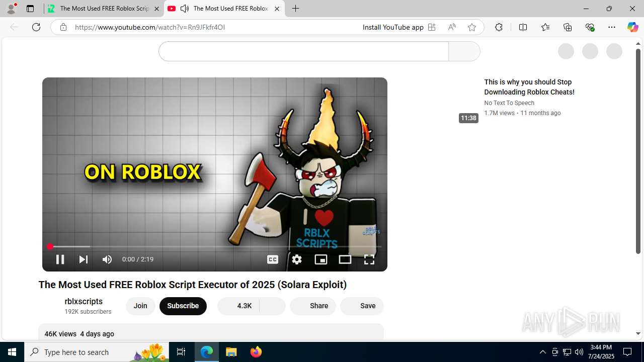The height and width of the screenshot is (362, 644).
Task: Click the address bar URL
Action: pos(150,27)
